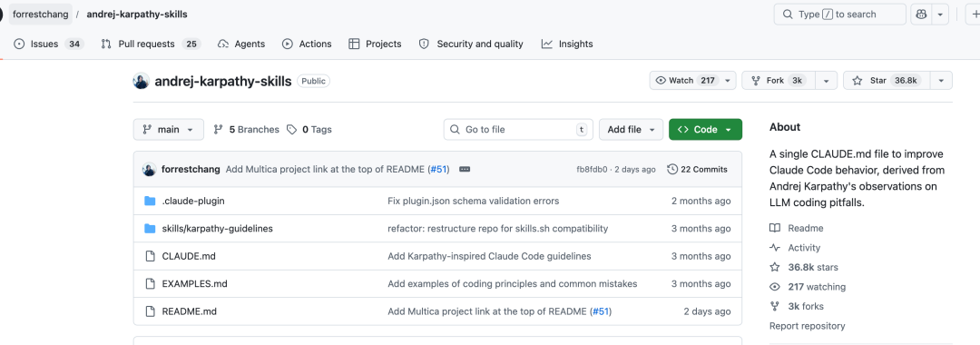980x345 pixels.
Task: Click '2 days ago' in README.md row
Action: pyautogui.click(x=707, y=310)
